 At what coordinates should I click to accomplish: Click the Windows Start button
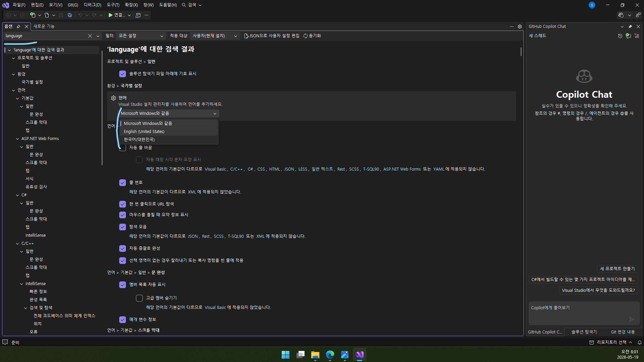click(x=285, y=355)
